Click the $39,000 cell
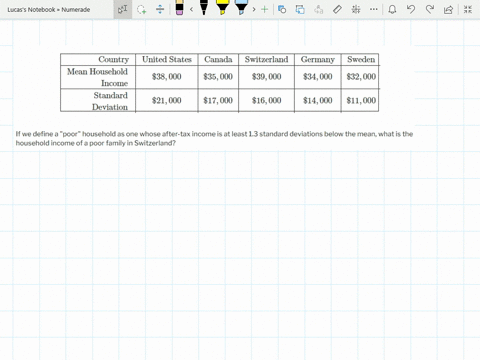Viewport: 480px width, 360px height. 266,77
